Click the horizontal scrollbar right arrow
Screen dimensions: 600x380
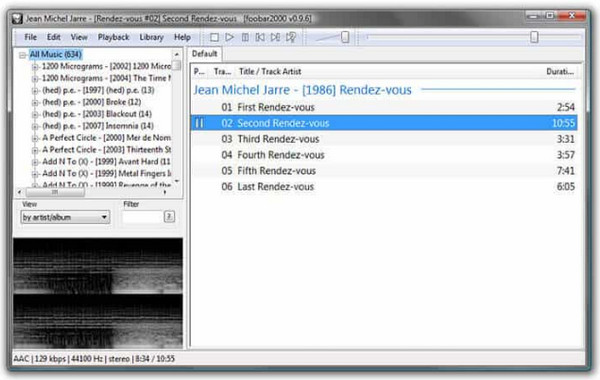(165, 192)
